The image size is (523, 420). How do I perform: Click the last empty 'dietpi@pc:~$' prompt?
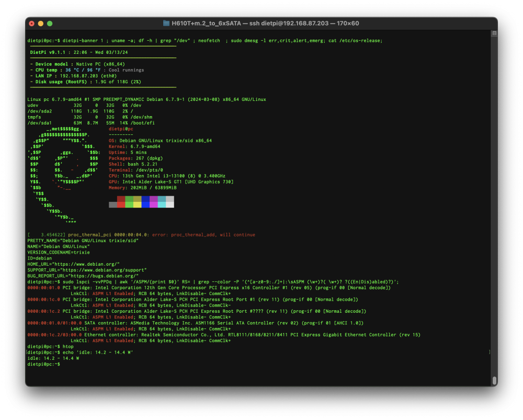pyautogui.click(x=44, y=364)
